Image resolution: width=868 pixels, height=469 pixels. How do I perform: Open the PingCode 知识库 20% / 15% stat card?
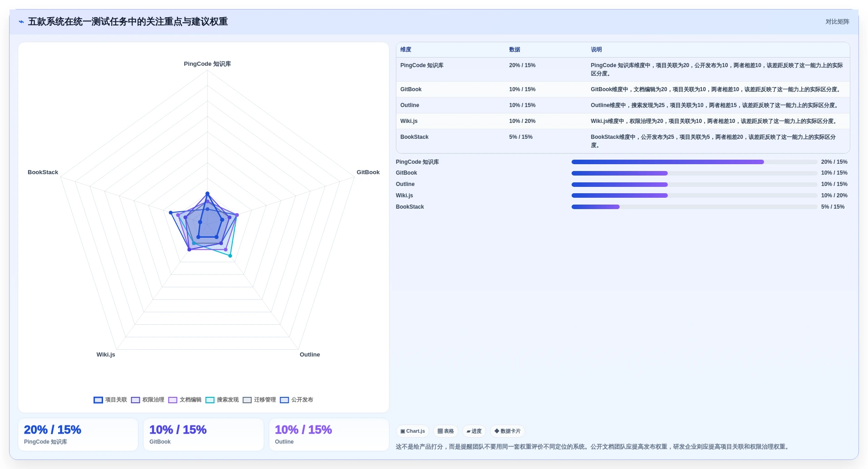click(x=78, y=435)
